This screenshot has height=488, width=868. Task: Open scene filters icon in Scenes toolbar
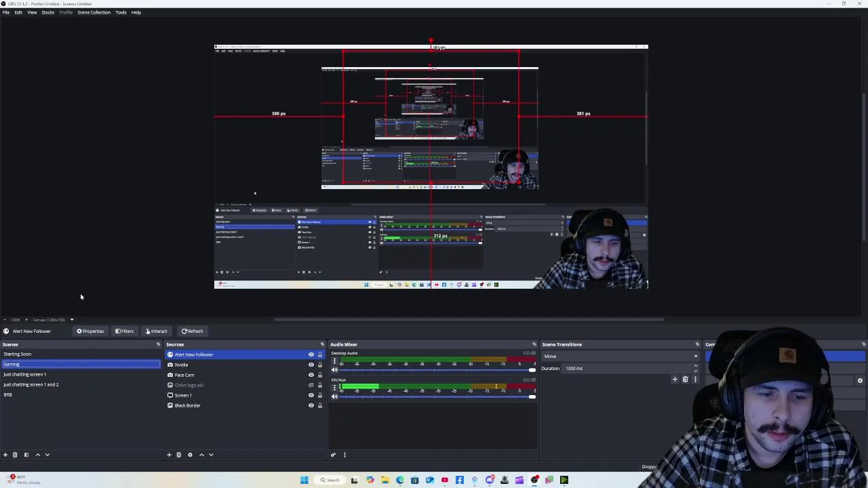tap(26, 455)
